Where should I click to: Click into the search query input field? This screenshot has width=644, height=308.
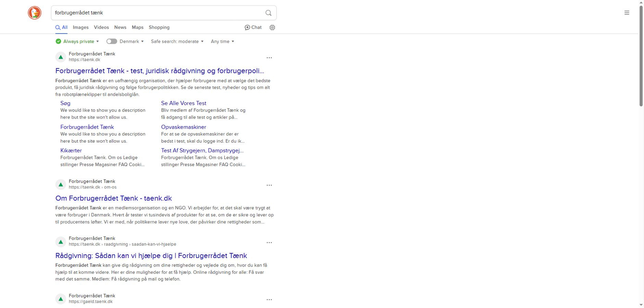(158, 13)
